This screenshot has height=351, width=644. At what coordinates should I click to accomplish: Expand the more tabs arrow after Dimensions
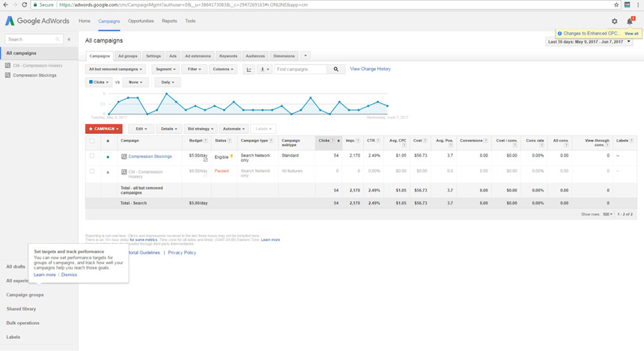click(x=306, y=56)
